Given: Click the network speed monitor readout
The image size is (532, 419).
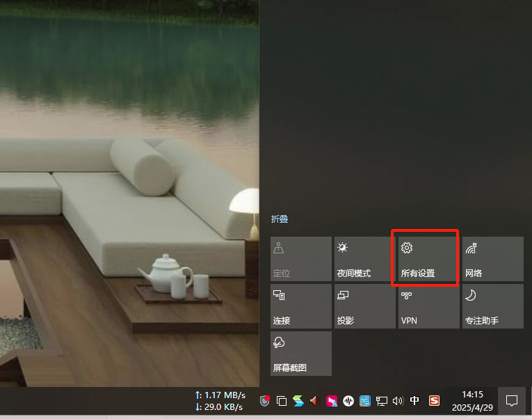Looking at the screenshot, I should pos(220,401).
